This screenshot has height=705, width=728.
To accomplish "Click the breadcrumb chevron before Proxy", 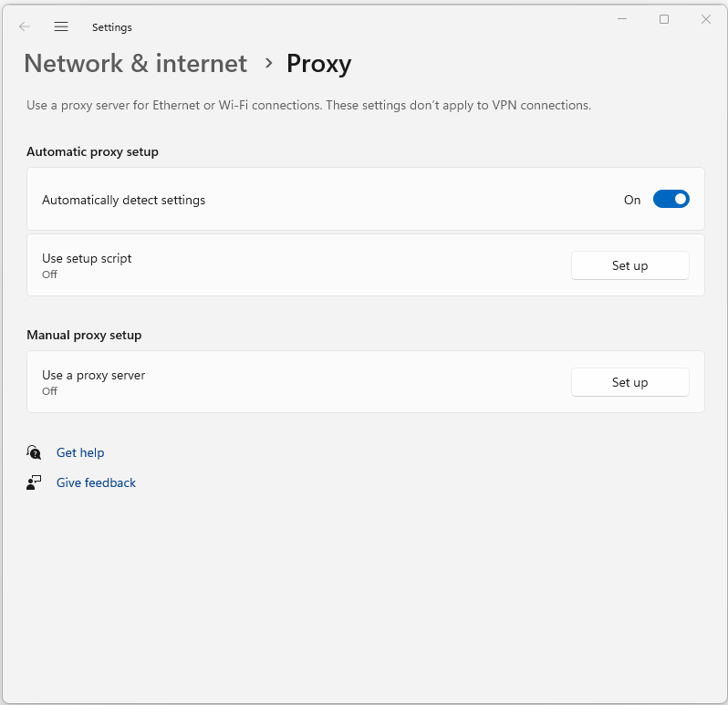I will coord(268,63).
